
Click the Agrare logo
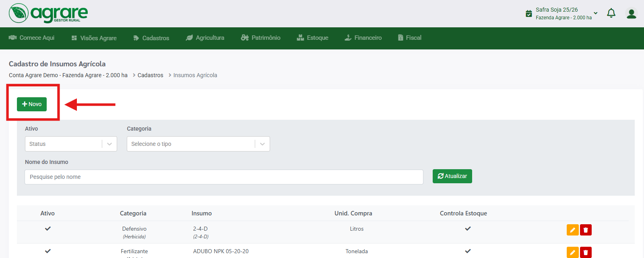48,13
